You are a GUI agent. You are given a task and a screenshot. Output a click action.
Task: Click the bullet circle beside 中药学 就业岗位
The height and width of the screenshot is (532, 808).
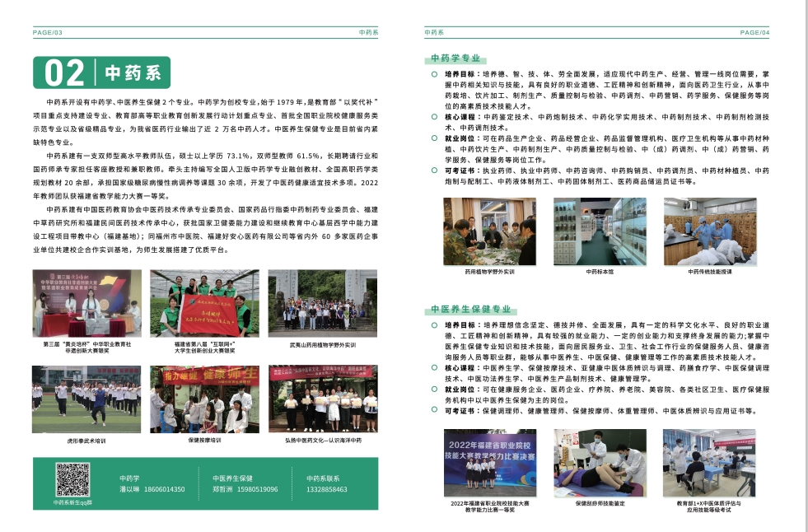tap(434, 138)
